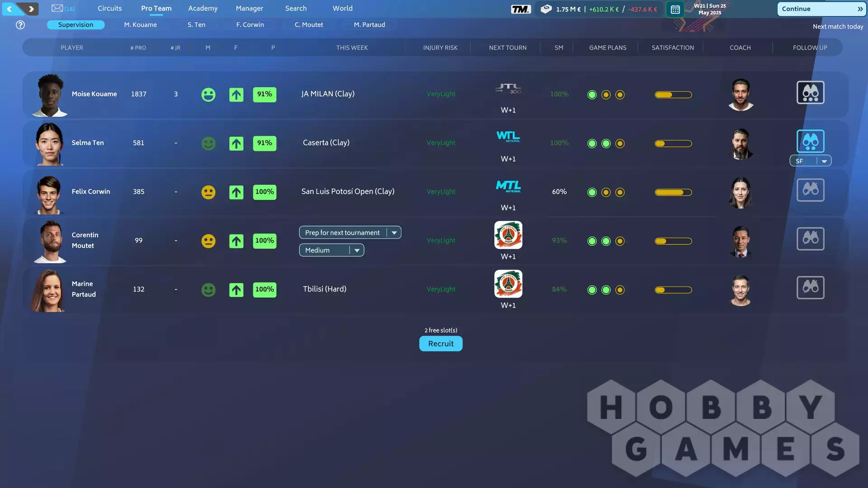Select third game plan circle for Marine Partaud
The width and height of the screenshot is (868, 488).
tap(620, 290)
